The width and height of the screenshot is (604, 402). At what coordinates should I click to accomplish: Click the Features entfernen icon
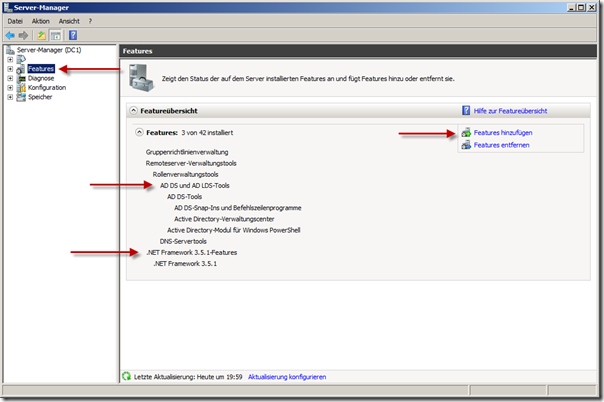click(466, 145)
